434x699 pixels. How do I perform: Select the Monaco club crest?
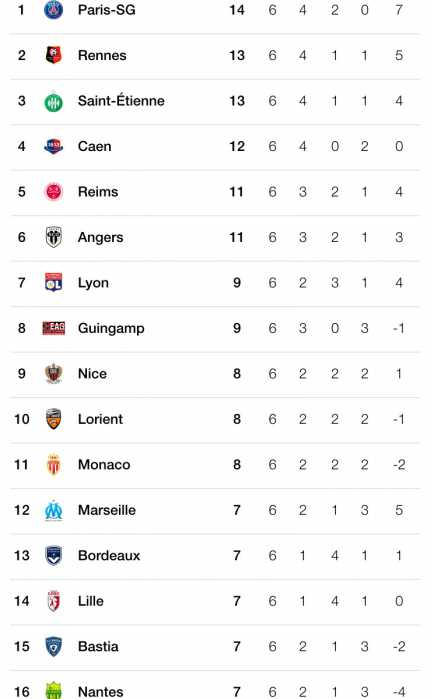pyautogui.click(x=53, y=465)
